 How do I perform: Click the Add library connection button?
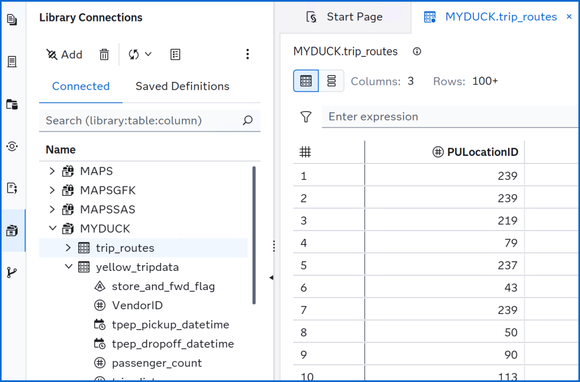[x=64, y=55]
